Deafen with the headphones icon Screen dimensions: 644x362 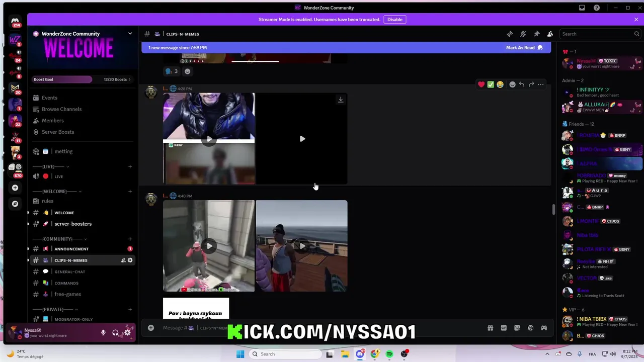click(x=115, y=332)
